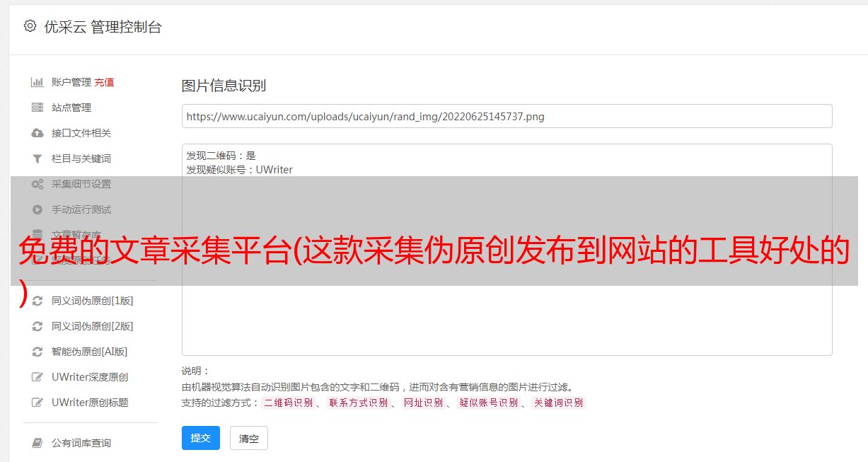Screen dimensions: 868x462
Task: Click the recognition result text area
Action: pyautogui.click(x=507, y=249)
